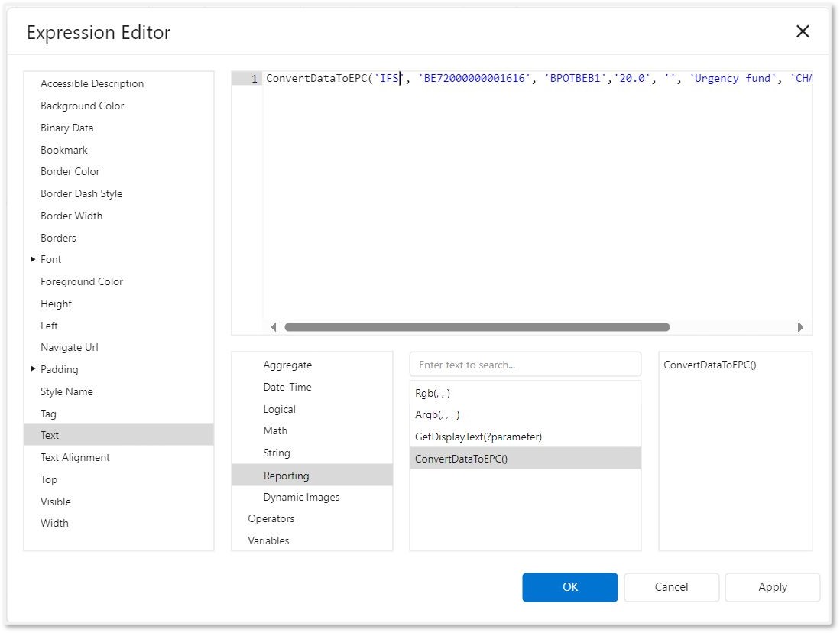The image size is (840, 633).
Task: Select the Reporting function category
Action: click(287, 476)
